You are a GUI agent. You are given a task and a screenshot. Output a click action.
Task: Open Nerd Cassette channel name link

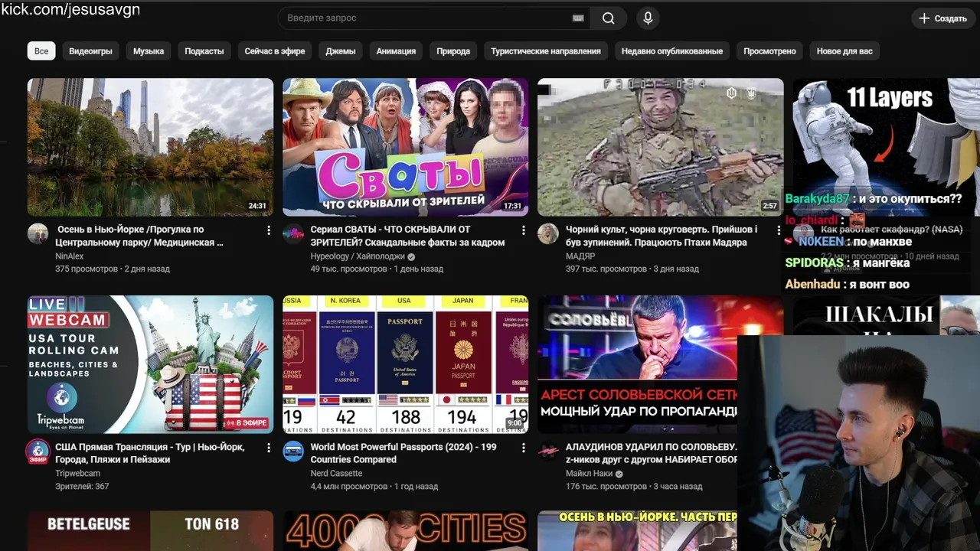336,474
